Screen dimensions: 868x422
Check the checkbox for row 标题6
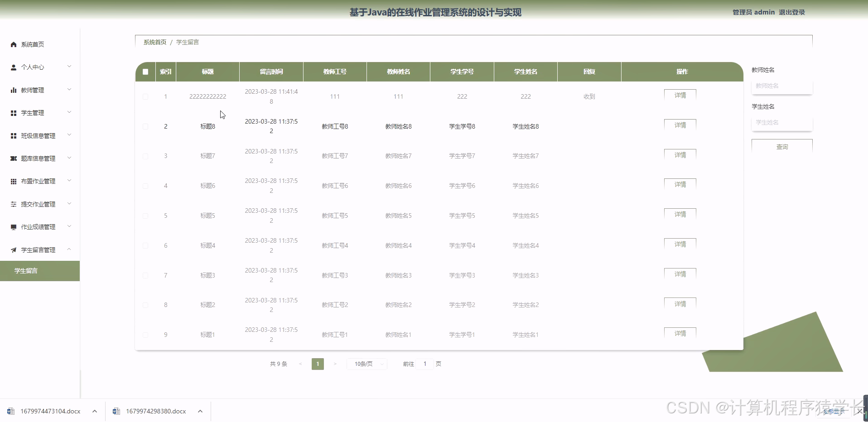145,186
